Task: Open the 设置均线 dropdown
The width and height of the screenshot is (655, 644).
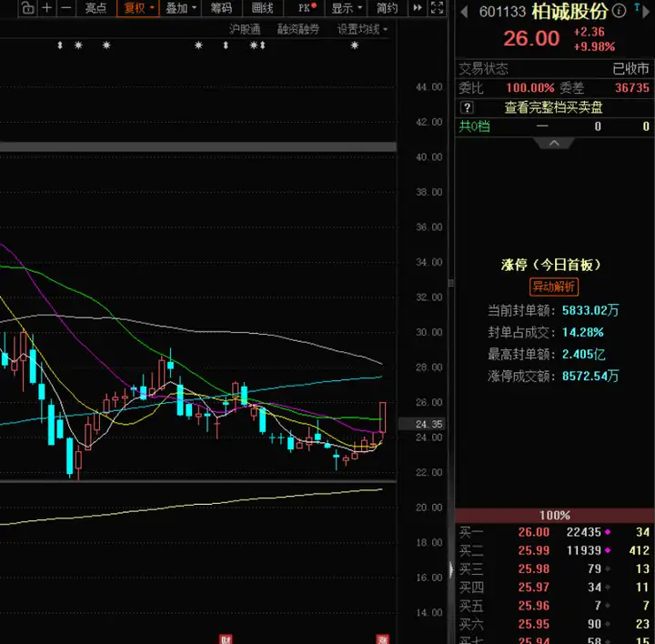Action: [x=362, y=29]
